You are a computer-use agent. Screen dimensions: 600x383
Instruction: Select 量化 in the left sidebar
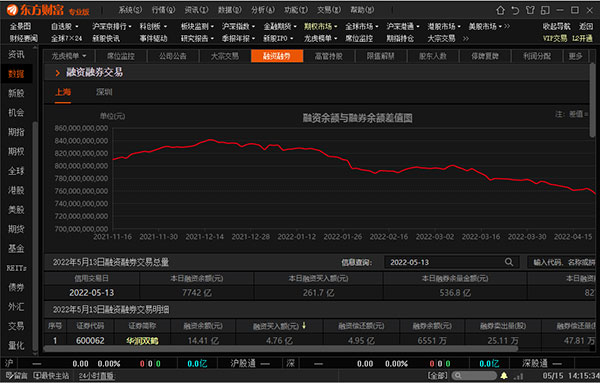(x=16, y=346)
